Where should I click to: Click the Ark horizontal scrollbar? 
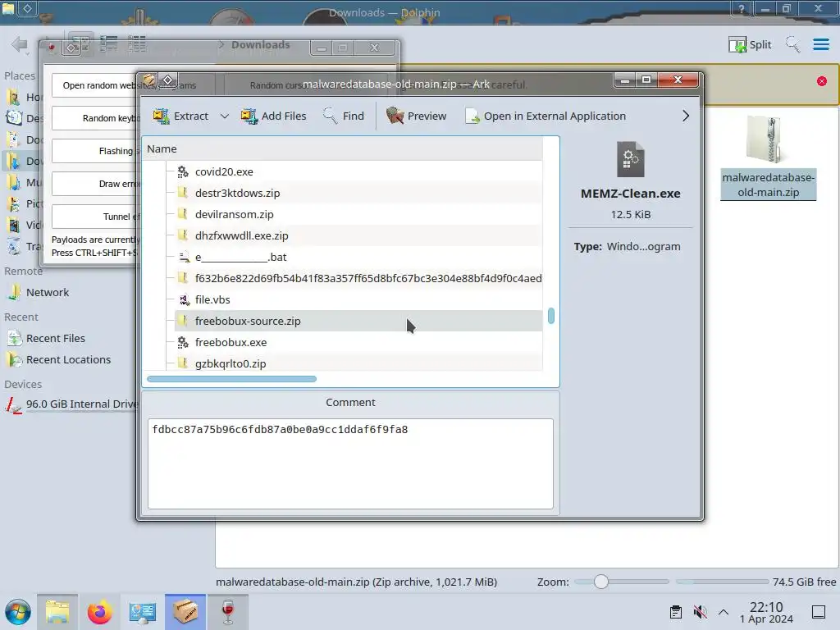click(x=231, y=379)
